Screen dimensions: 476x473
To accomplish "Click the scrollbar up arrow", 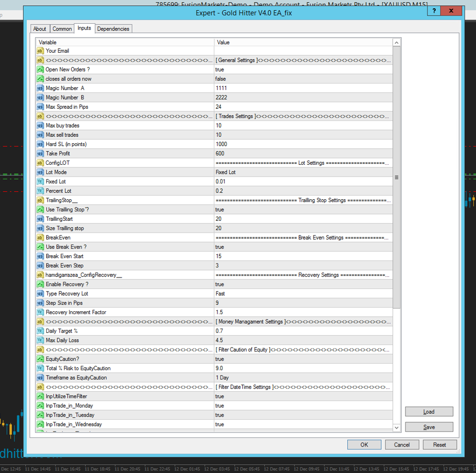I will 396,43.
